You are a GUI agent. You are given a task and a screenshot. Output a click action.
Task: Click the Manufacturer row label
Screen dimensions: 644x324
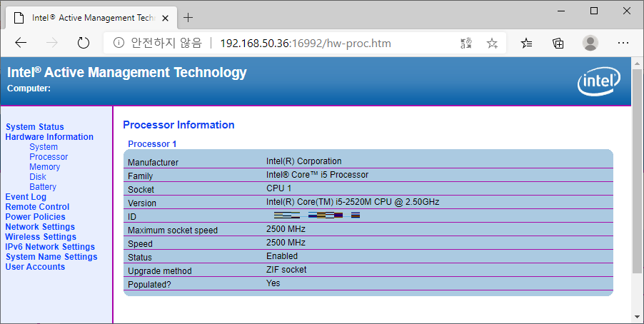click(153, 162)
